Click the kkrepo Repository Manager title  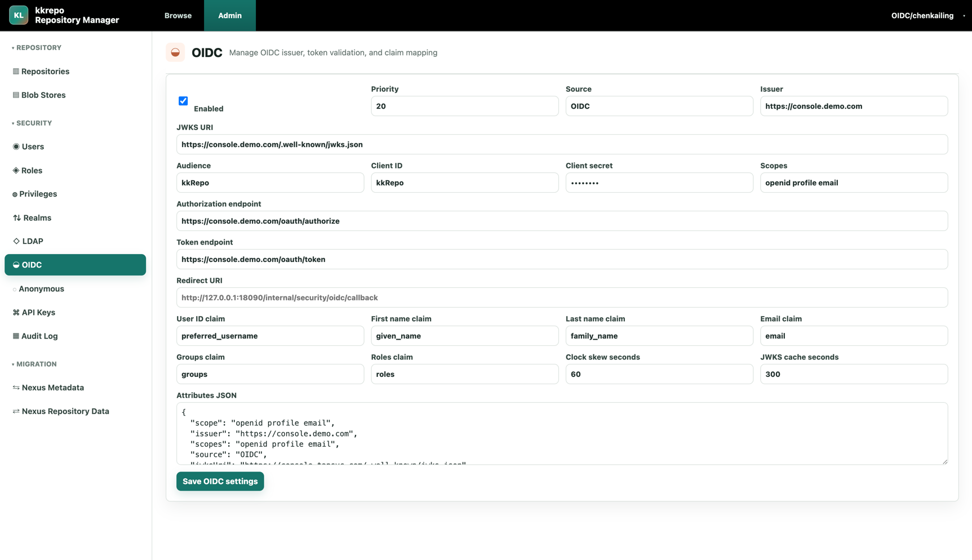point(77,15)
